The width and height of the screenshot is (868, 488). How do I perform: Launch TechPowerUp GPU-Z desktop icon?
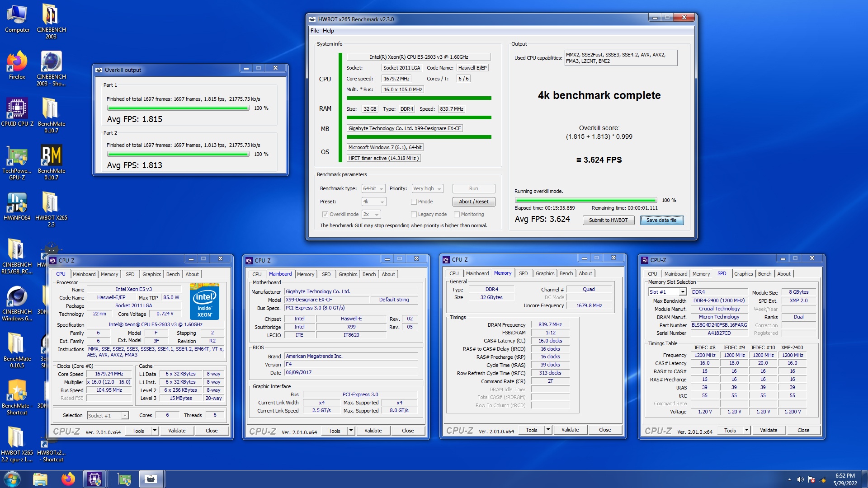pyautogui.click(x=17, y=162)
